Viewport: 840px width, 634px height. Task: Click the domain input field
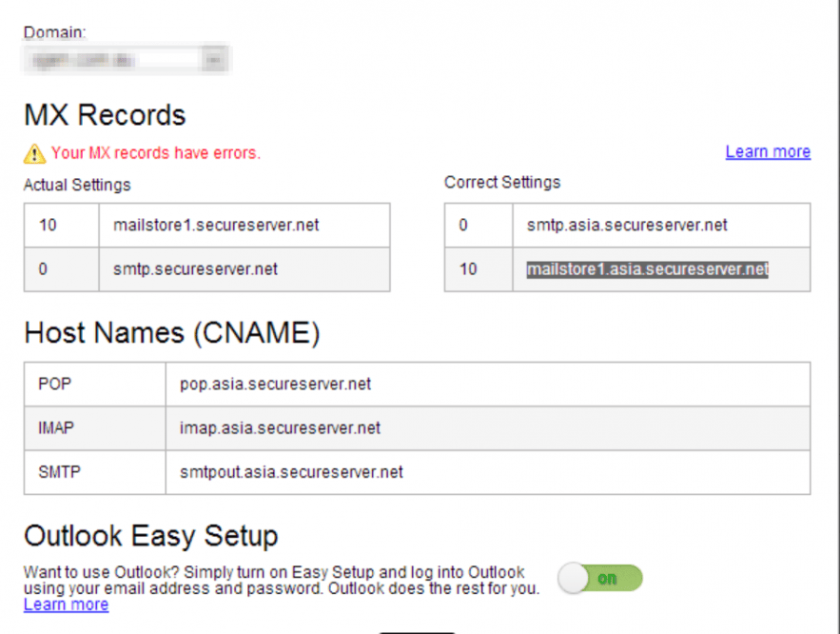tap(114, 58)
